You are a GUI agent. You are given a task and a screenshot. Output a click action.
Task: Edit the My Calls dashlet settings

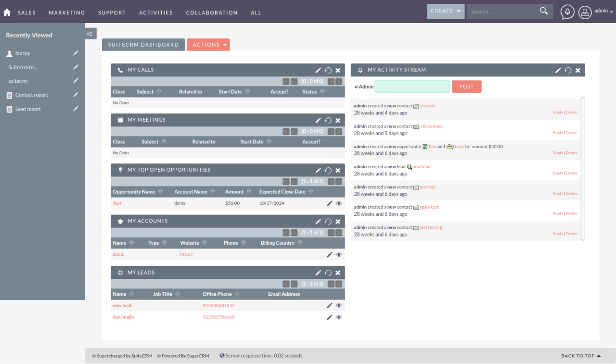pyautogui.click(x=318, y=70)
